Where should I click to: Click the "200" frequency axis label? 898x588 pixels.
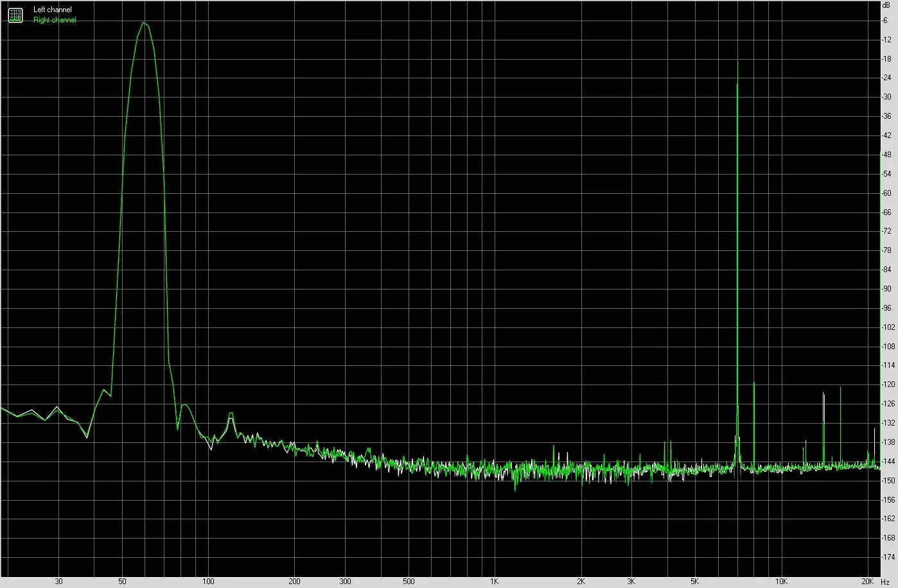point(294,582)
